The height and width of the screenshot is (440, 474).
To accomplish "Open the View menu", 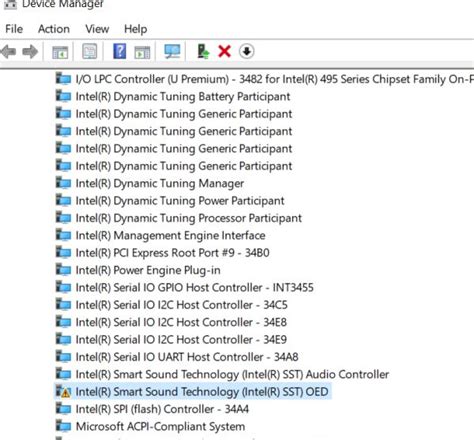I will click(97, 29).
